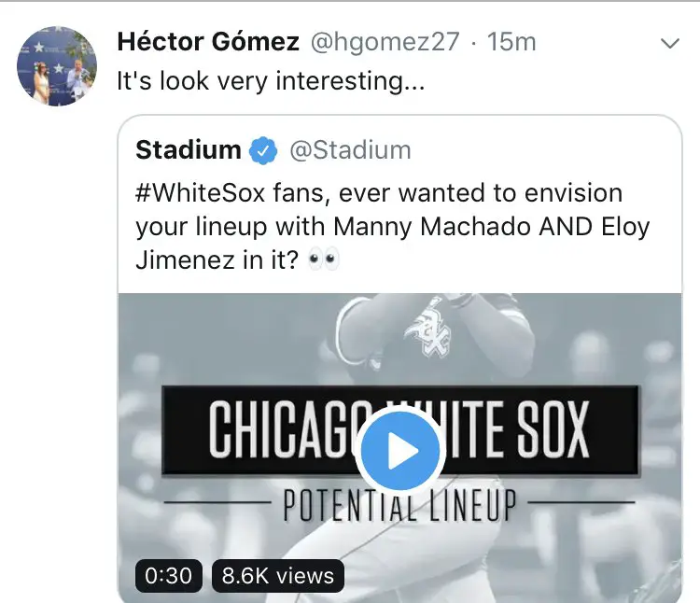Open quoted tweet text mentioning Manny Machado
This screenshot has width=700, height=603.
coord(392,227)
